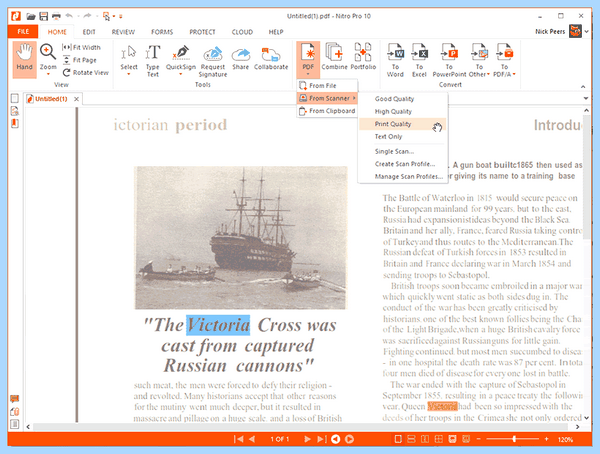This screenshot has height=454, width=600.
Task: Activate the Type Text tool
Action: tap(152, 60)
